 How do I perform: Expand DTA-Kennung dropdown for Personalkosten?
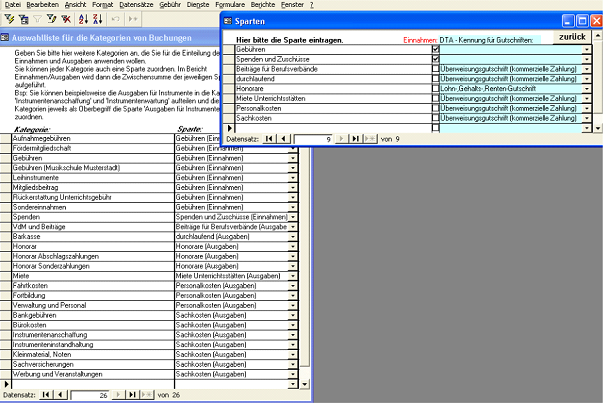coord(587,109)
